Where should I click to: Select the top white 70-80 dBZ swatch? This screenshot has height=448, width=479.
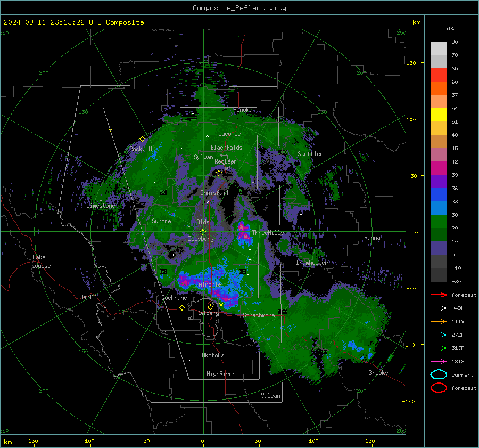pyautogui.click(x=439, y=48)
